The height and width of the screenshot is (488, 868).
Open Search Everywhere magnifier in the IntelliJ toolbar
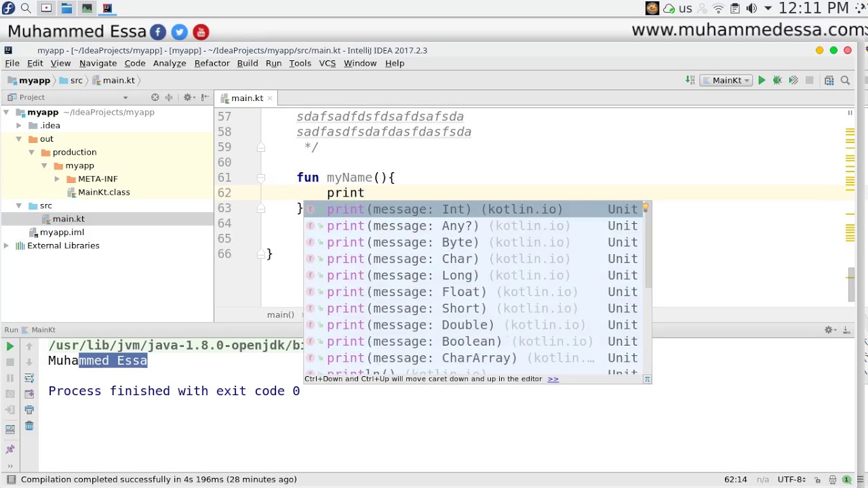pos(845,81)
